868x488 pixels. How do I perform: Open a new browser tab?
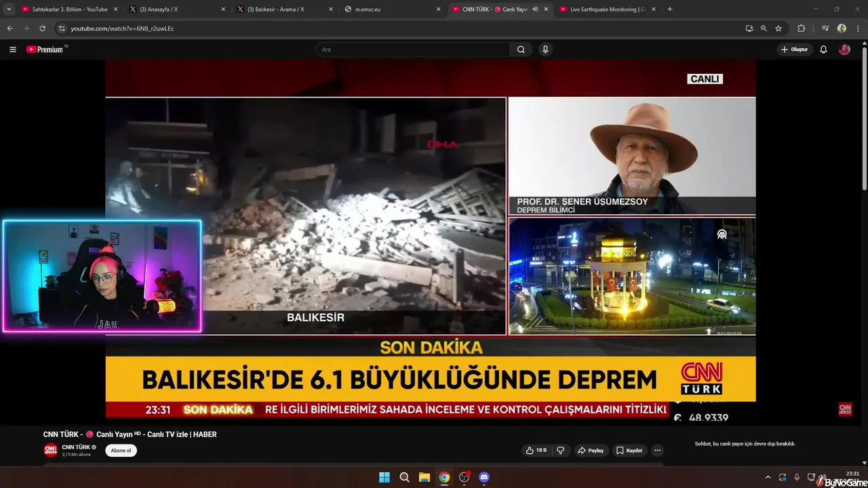click(670, 9)
